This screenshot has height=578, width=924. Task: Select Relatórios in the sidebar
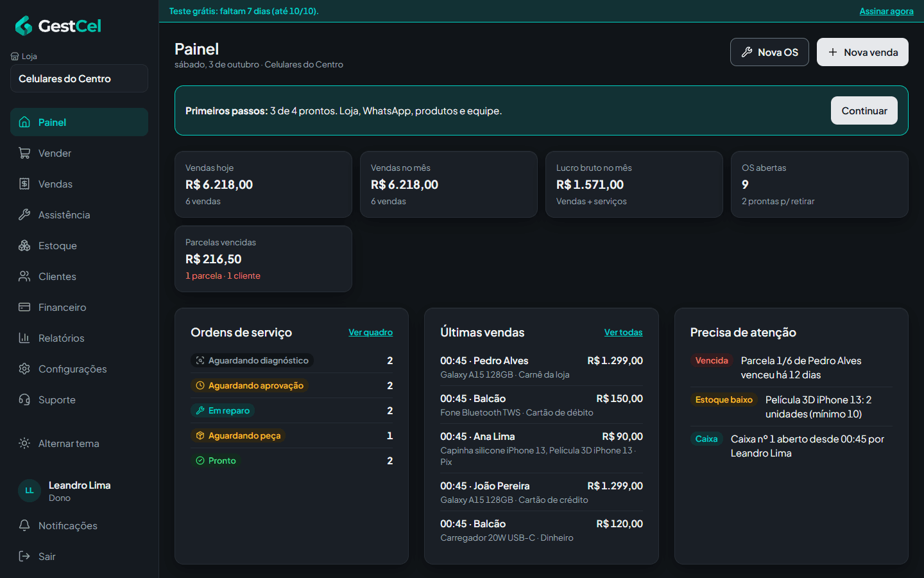coord(79,338)
